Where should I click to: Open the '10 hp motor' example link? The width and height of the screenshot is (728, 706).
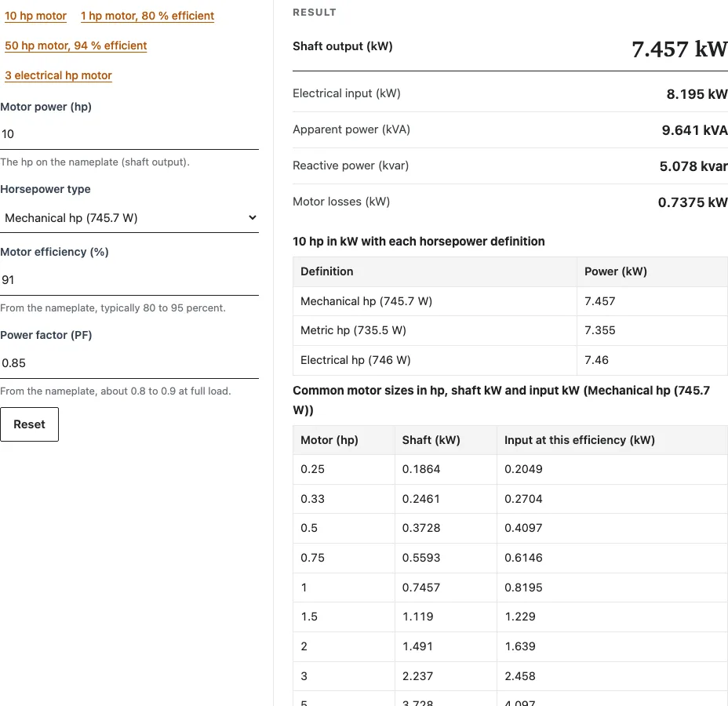36,16
